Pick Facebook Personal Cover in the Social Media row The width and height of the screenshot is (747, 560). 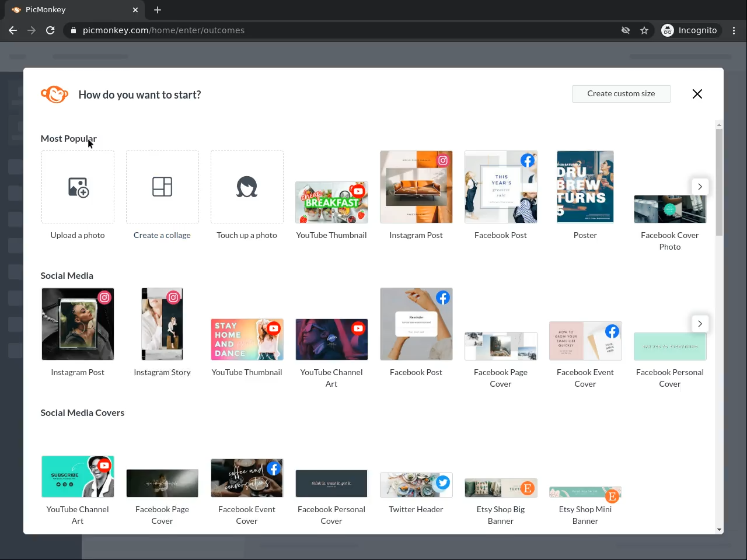pyautogui.click(x=670, y=346)
